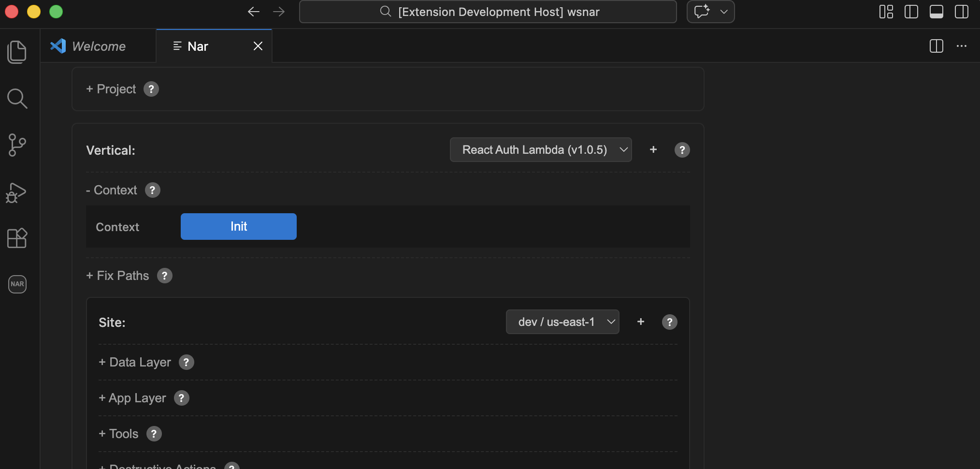Switch to the Welcome tab
980x469 pixels.
click(98, 46)
